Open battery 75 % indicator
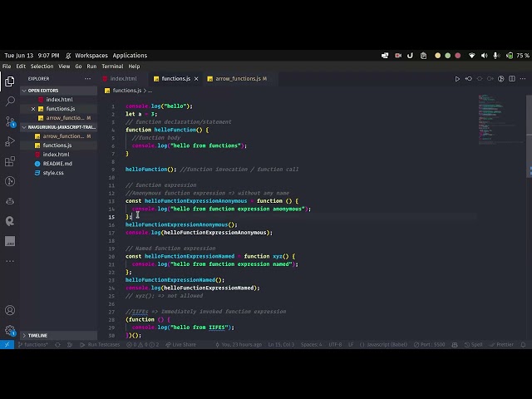 click(518, 56)
